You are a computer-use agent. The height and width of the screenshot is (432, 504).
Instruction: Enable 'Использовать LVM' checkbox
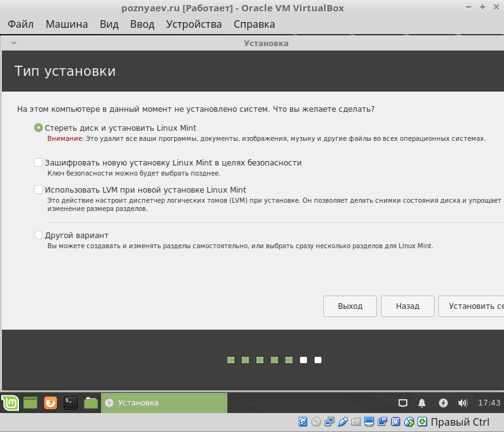(39, 189)
